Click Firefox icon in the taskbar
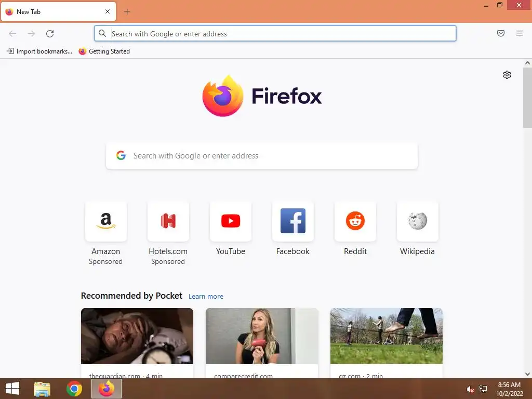Viewport: 532px width, 399px height. click(107, 389)
